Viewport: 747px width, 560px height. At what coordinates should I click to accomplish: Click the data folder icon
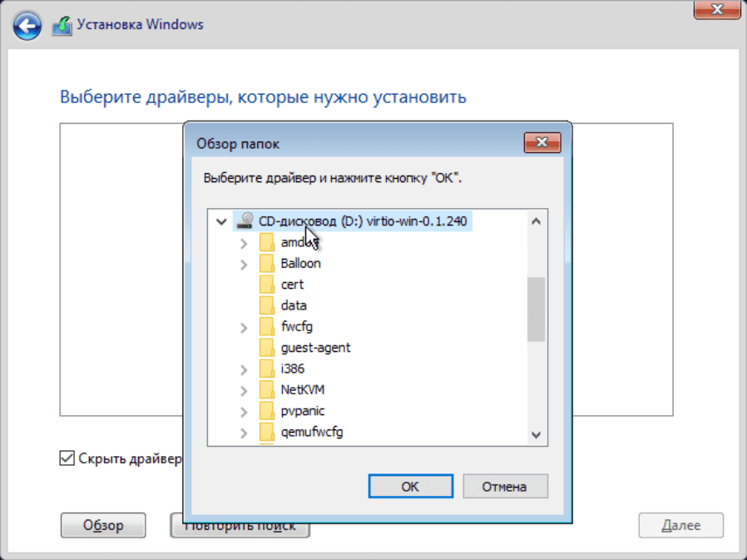tap(267, 305)
